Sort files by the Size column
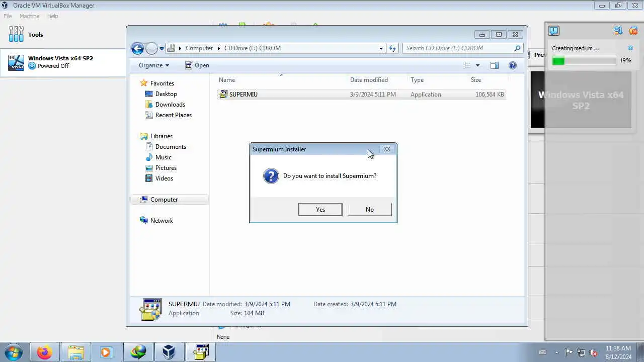Image resolution: width=644 pixels, height=362 pixels. [x=476, y=80]
